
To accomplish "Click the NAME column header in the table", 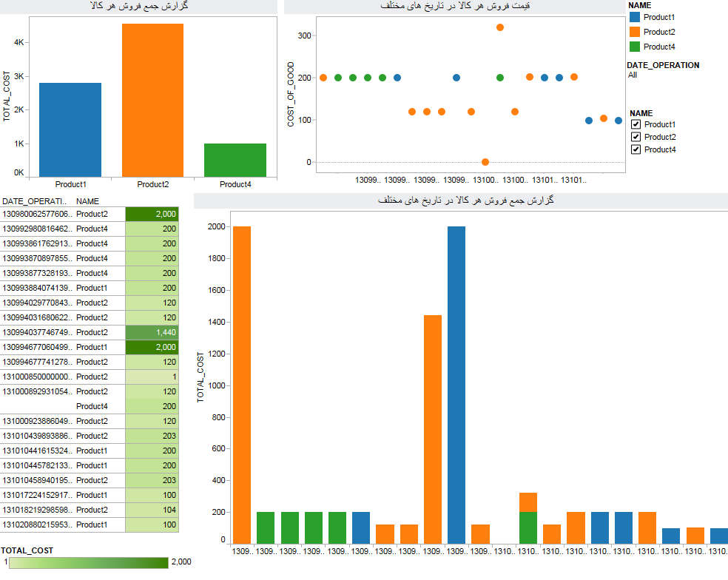I will pyautogui.click(x=88, y=201).
